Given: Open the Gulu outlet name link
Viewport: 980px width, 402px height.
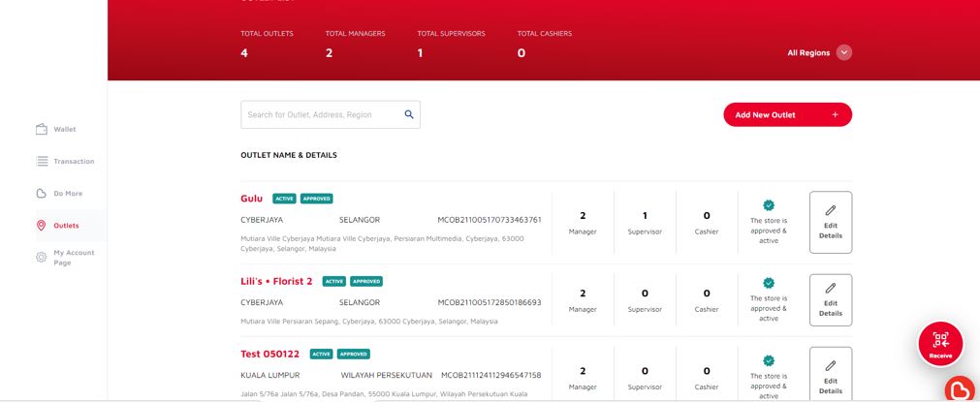Looking at the screenshot, I should [251, 199].
